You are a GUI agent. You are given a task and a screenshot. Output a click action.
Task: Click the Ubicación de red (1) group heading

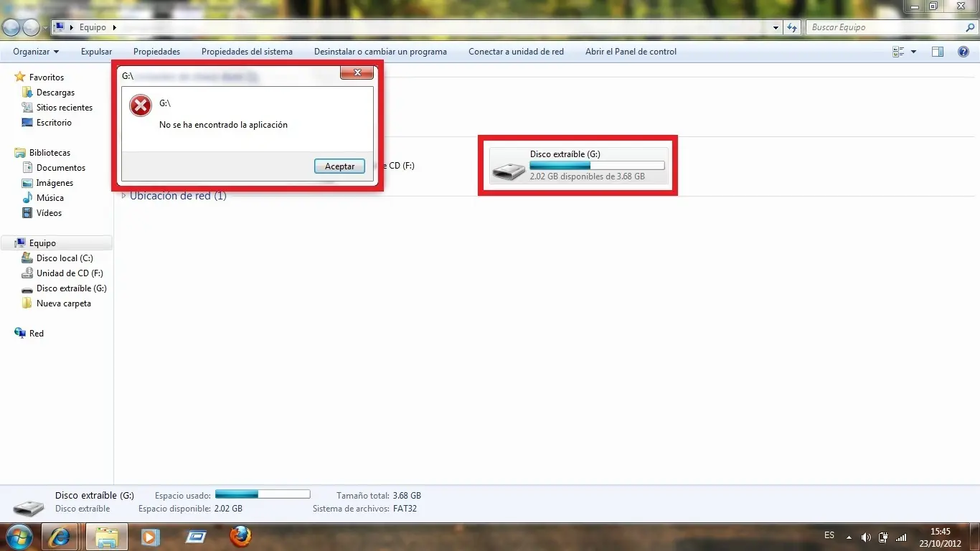coord(178,196)
